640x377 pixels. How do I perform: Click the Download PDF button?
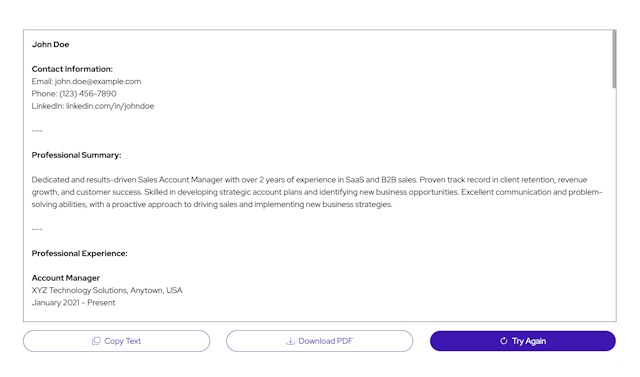click(x=320, y=341)
